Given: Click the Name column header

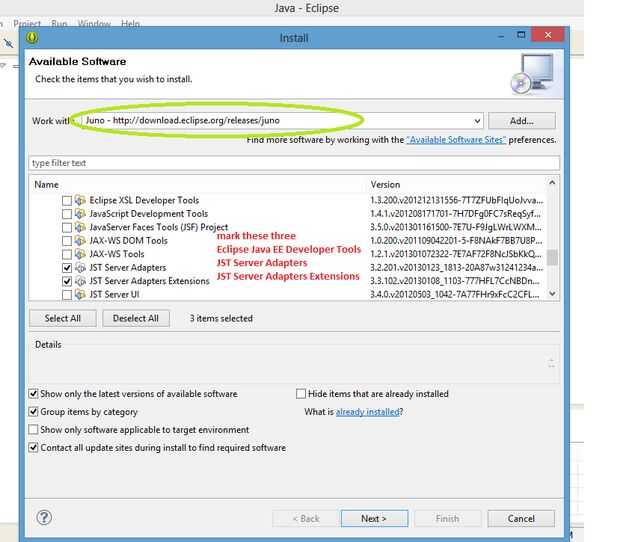Looking at the screenshot, I should [46, 185].
